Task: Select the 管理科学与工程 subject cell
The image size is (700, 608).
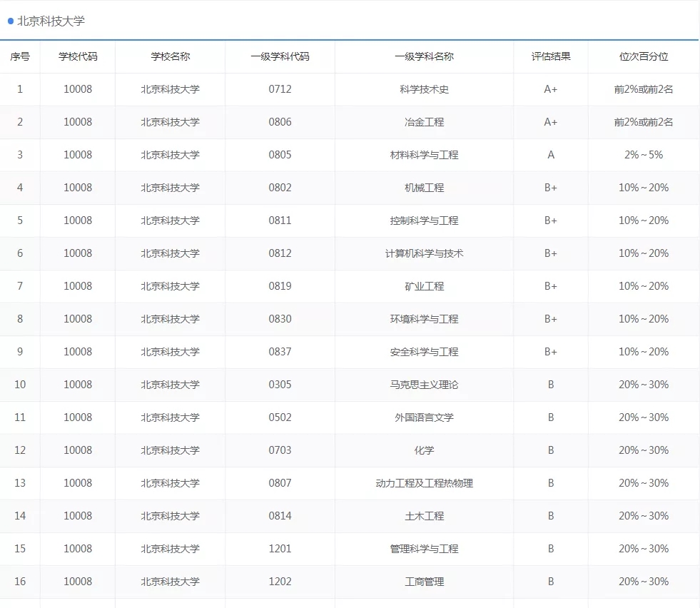Action: pos(424,549)
